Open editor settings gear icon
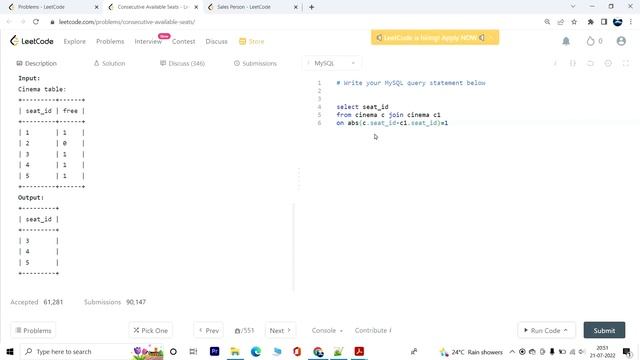The width and height of the screenshot is (640, 360). click(x=608, y=63)
